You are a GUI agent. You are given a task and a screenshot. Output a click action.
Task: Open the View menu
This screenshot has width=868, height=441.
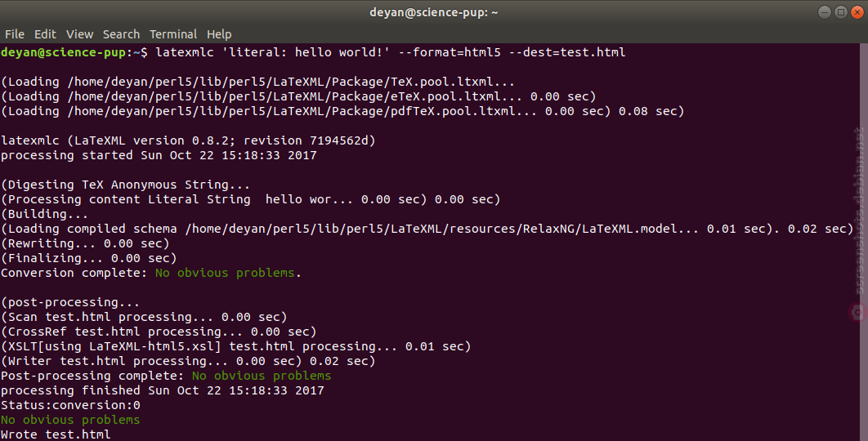(80, 34)
